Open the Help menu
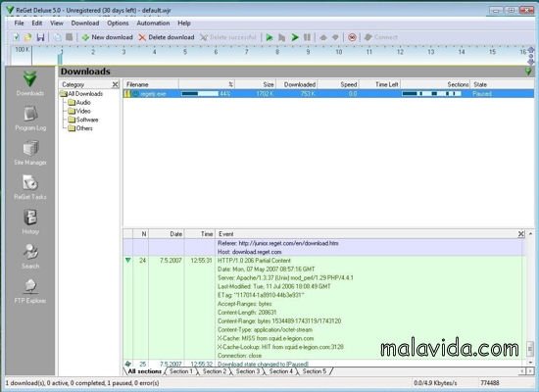 pyautogui.click(x=184, y=24)
